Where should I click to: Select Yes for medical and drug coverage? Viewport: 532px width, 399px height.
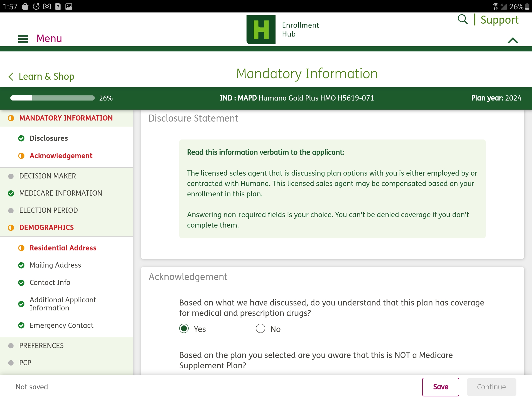184,329
